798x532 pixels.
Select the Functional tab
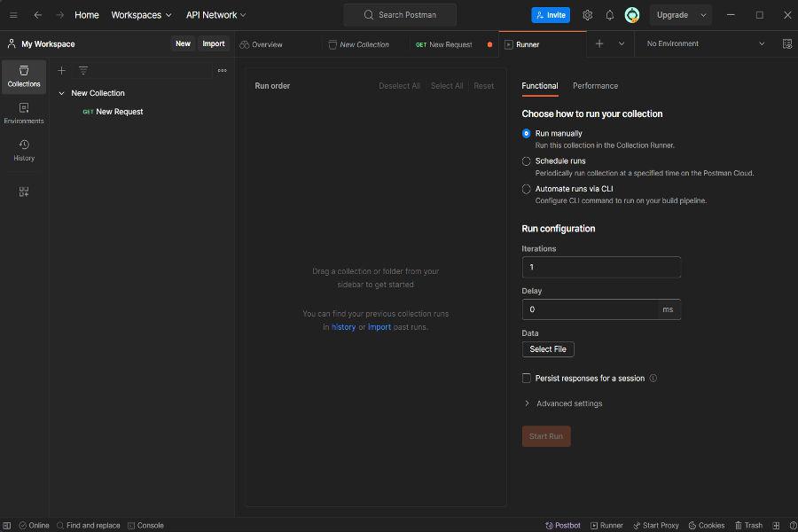[x=540, y=86]
